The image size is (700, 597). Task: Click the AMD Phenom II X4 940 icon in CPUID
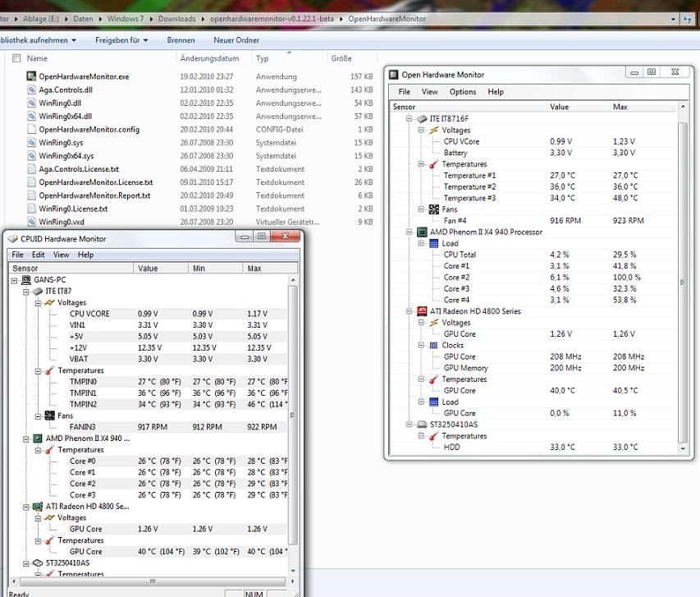coord(38,439)
